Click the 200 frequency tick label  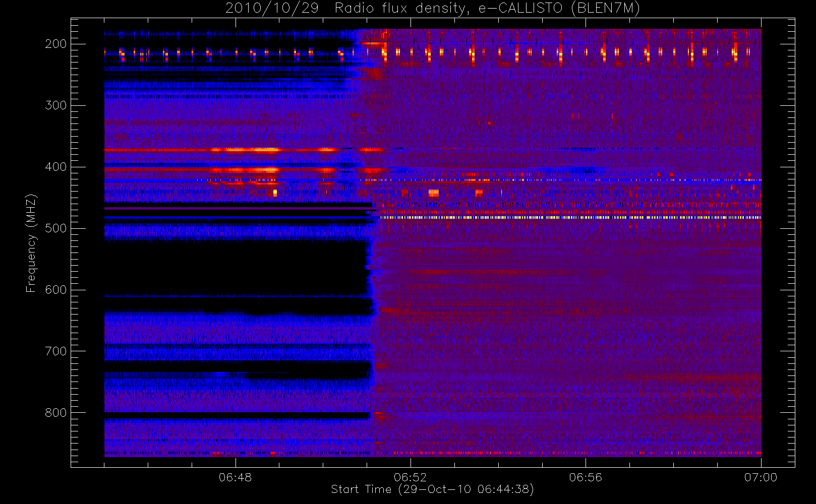pyautogui.click(x=56, y=44)
